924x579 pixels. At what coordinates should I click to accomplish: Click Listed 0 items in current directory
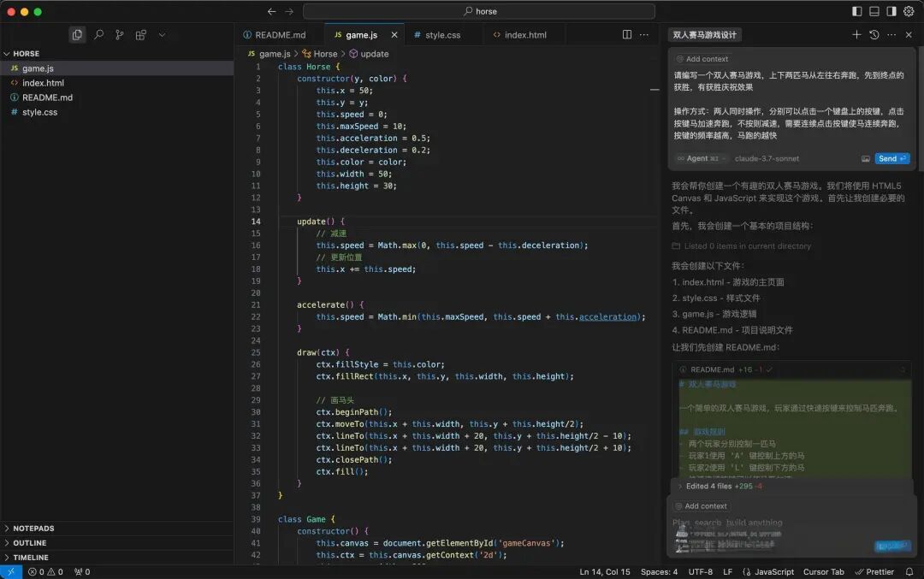(x=741, y=246)
